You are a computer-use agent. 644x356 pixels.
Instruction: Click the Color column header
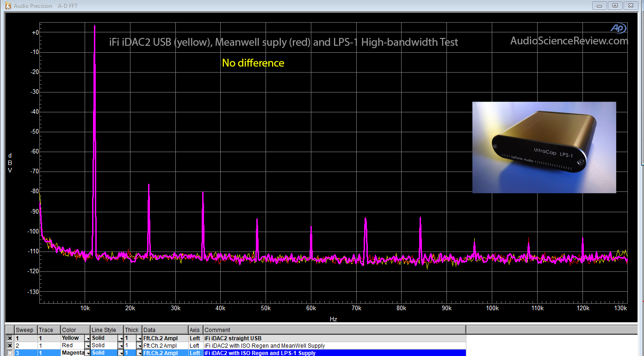click(x=75, y=330)
